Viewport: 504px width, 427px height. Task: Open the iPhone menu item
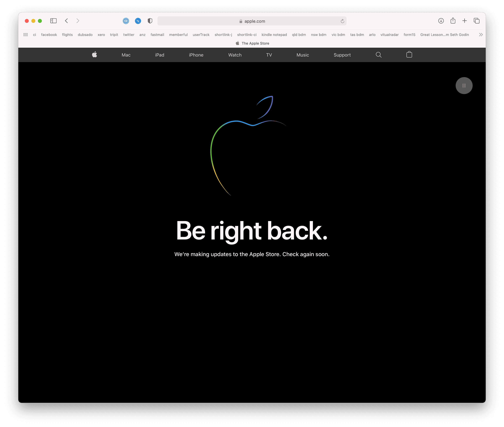point(196,55)
